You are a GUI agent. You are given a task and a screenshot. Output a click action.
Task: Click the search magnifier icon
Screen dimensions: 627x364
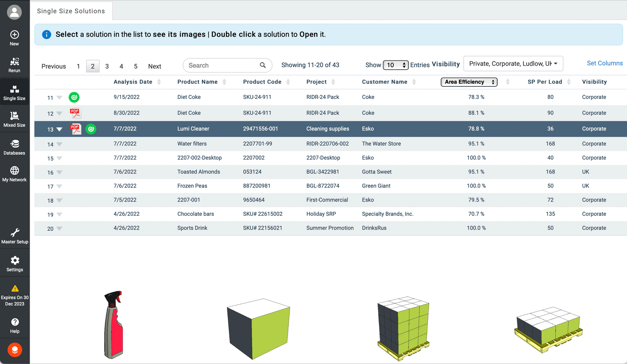click(x=263, y=65)
